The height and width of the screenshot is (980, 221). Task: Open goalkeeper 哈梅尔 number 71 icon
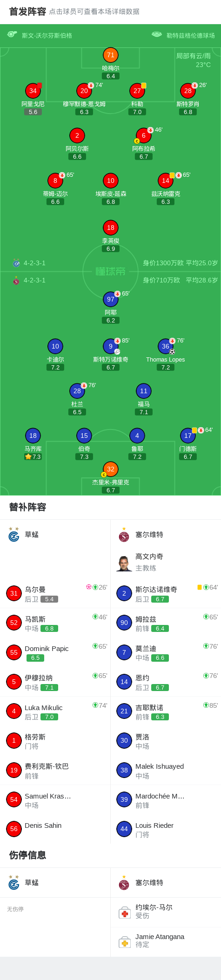tap(111, 55)
